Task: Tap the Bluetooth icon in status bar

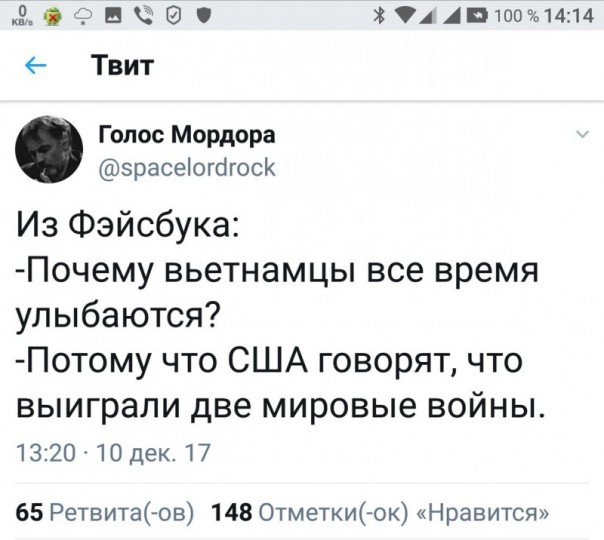Action: (x=381, y=17)
